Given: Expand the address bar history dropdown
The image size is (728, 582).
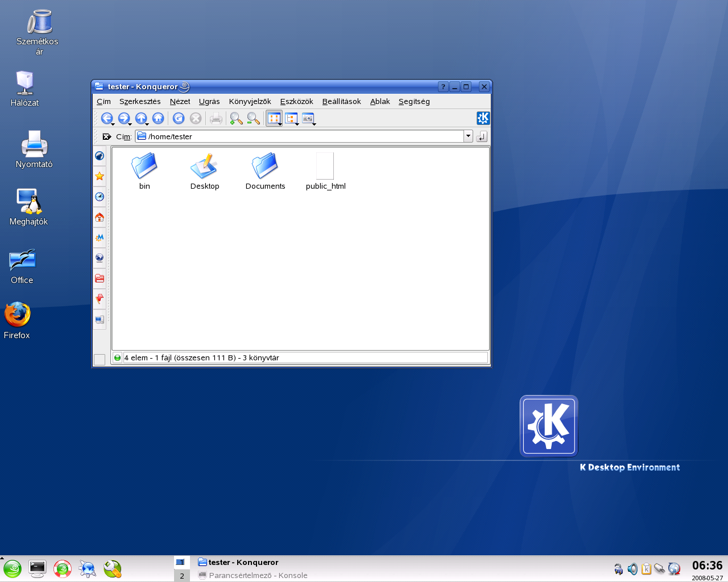Looking at the screenshot, I should 468,136.
